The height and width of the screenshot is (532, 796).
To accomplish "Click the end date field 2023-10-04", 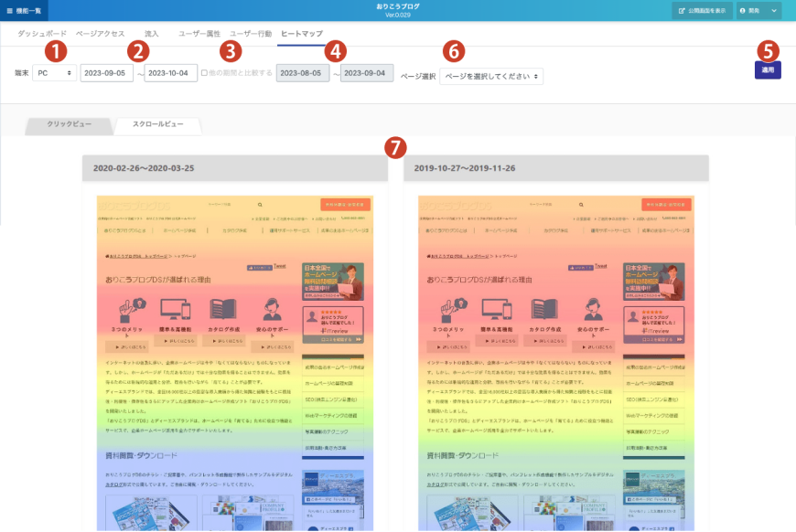I will (x=171, y=74).
